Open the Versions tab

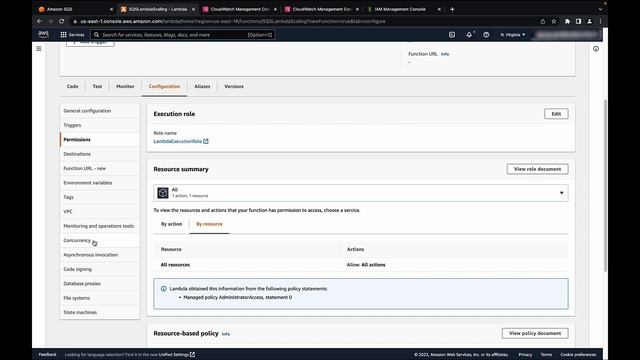coord(234,87)
